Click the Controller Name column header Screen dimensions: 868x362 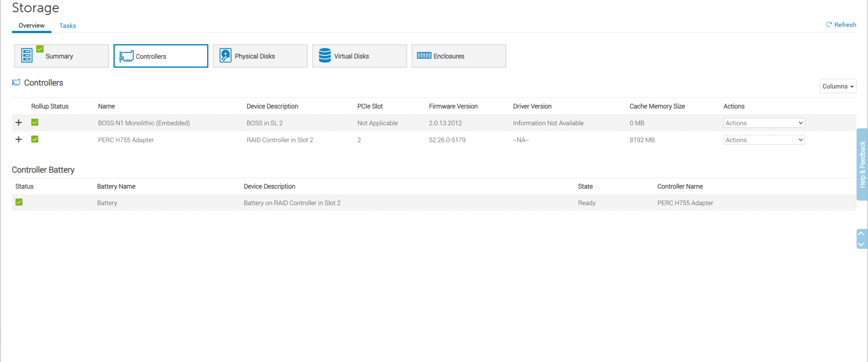coord(680,186)
